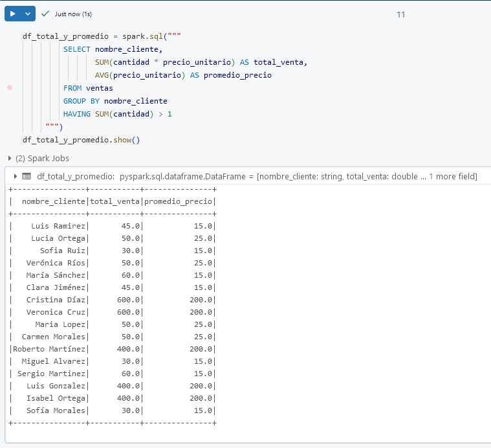Viewport: 491px width, 448px height.
Task: Open the run options dropdown arrow
Action: tap(27, 14)
